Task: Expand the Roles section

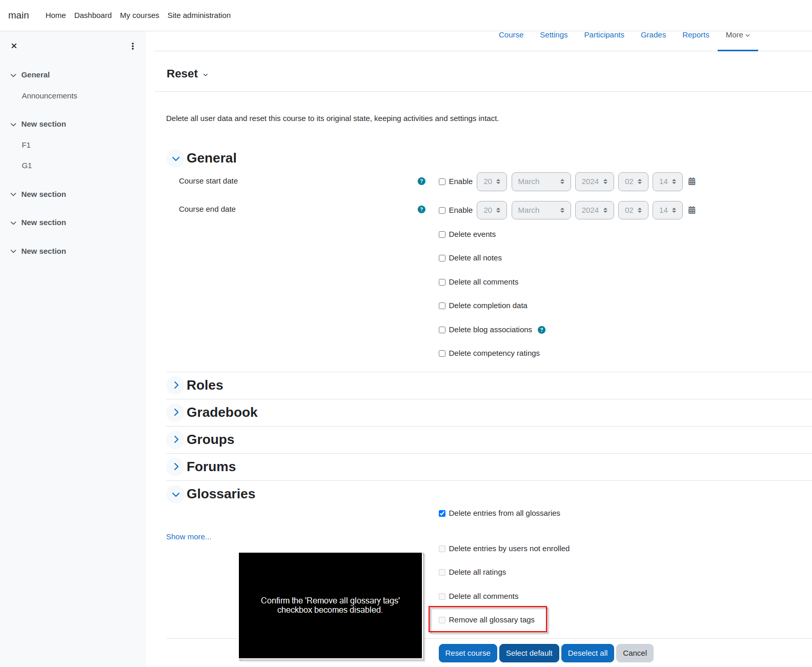Action: pyautogui.click(x=175, y=385)
